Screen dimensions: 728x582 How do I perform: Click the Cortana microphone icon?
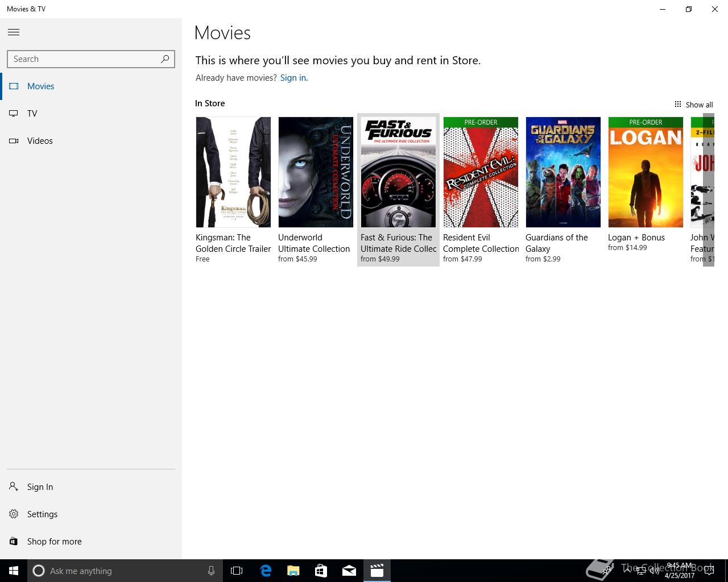coord(211,571)
